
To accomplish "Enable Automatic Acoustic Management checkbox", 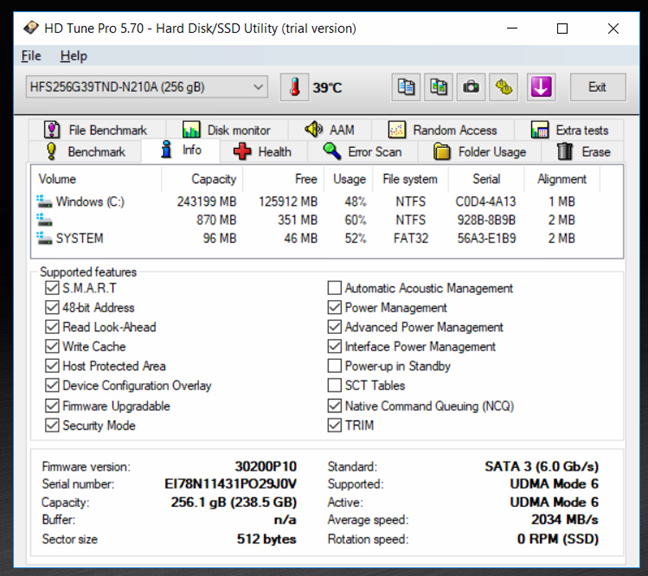I will pos(334,288).
